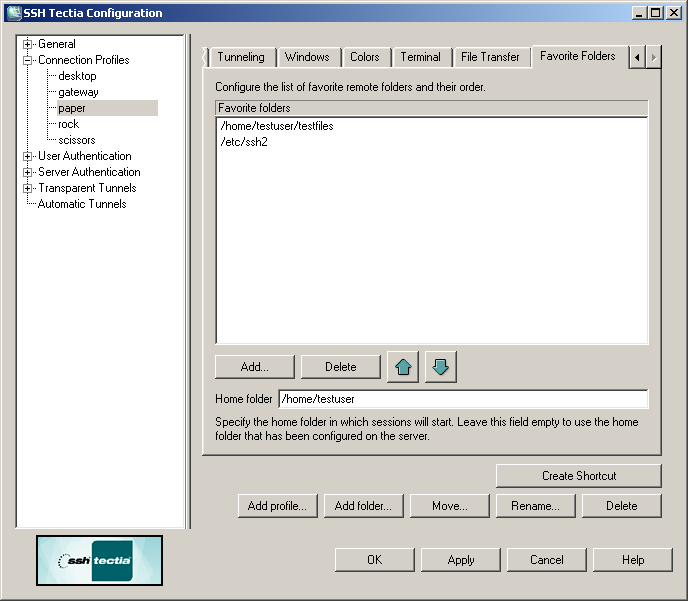
Task: Click the Add folder... button
Action: pos(363,506)
